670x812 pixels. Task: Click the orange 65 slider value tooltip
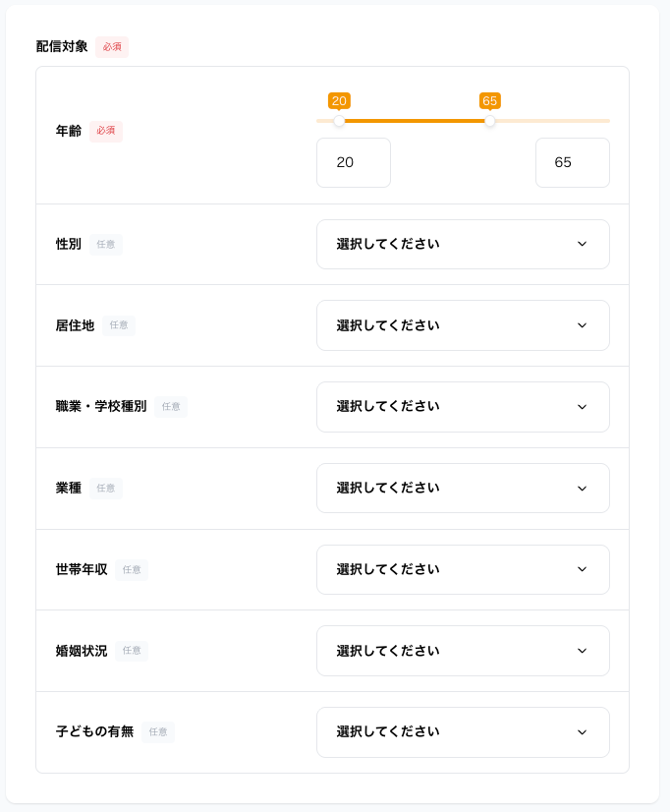coord(490,100)
